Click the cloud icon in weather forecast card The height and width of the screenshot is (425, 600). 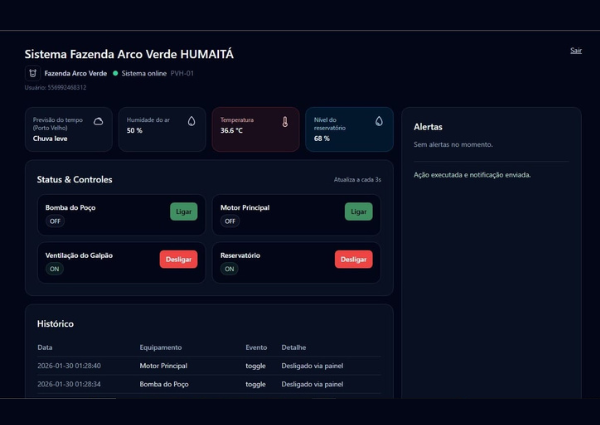click(98, 121)
